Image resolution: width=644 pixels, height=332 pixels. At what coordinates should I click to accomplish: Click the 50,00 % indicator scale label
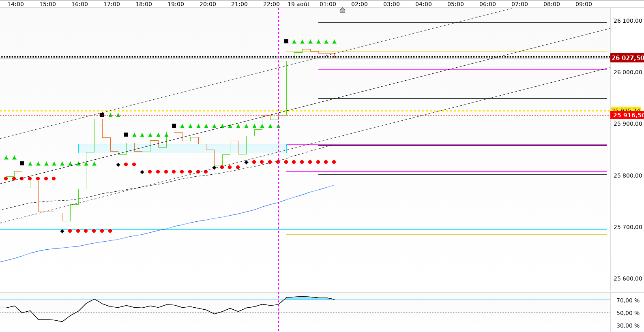(x=628, y=313)
